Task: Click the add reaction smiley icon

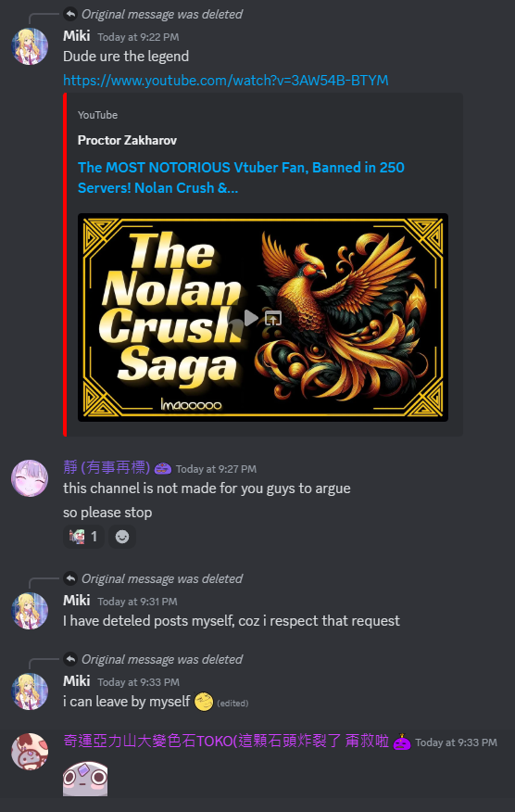Action: [x=122, y=537]
